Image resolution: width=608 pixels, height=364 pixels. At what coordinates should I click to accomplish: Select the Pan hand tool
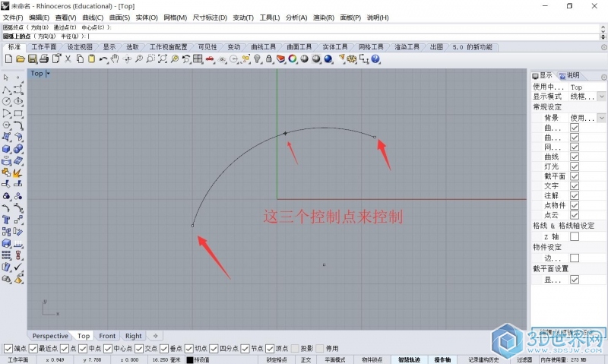[x=115, y=59]
